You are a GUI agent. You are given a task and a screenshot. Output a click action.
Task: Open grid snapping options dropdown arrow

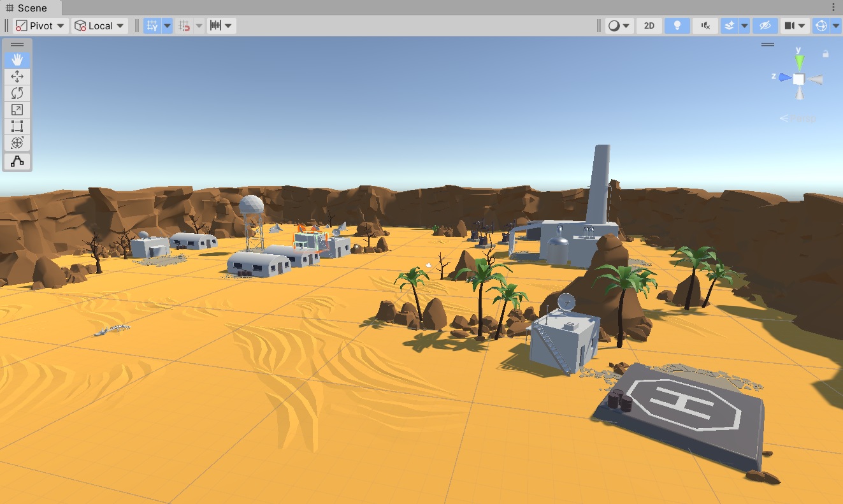198,25
